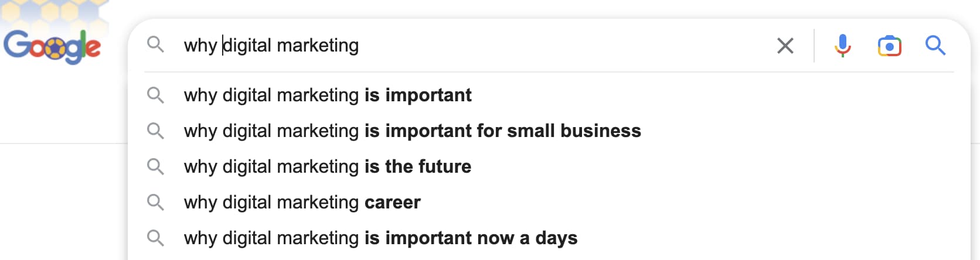
Task: Click the blue search magnifier button
Action: pyautogui.click(x=935, y=46)
